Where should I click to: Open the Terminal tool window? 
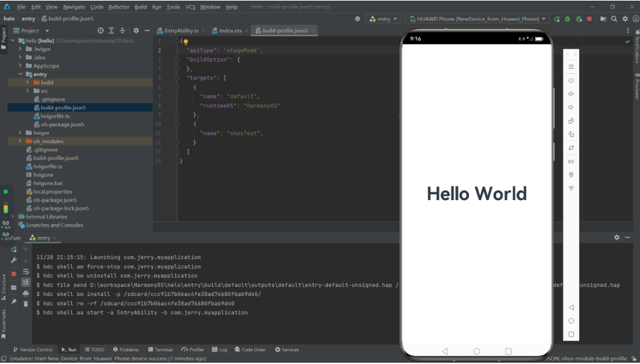click(159, 350)
